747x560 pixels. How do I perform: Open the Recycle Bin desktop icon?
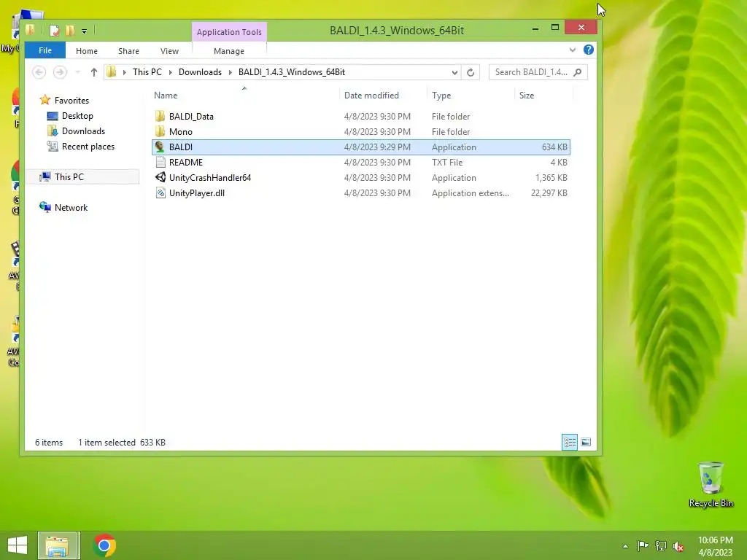[711, 484]
